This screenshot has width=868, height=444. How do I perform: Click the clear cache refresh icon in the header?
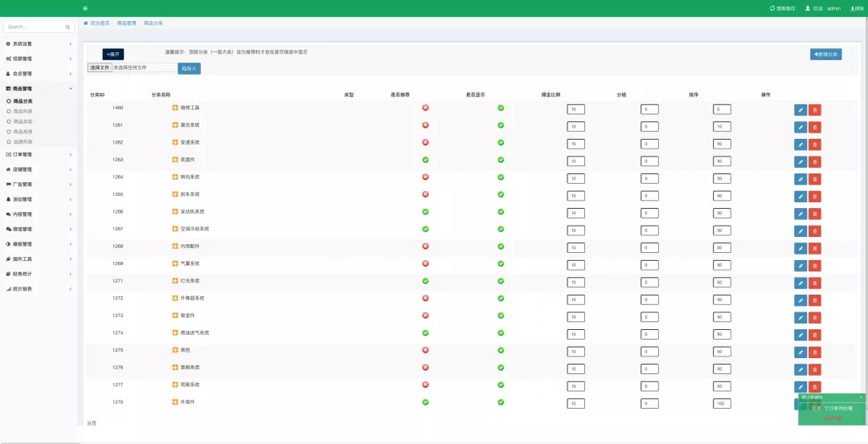pyautogui.click(x=772, y=8)
